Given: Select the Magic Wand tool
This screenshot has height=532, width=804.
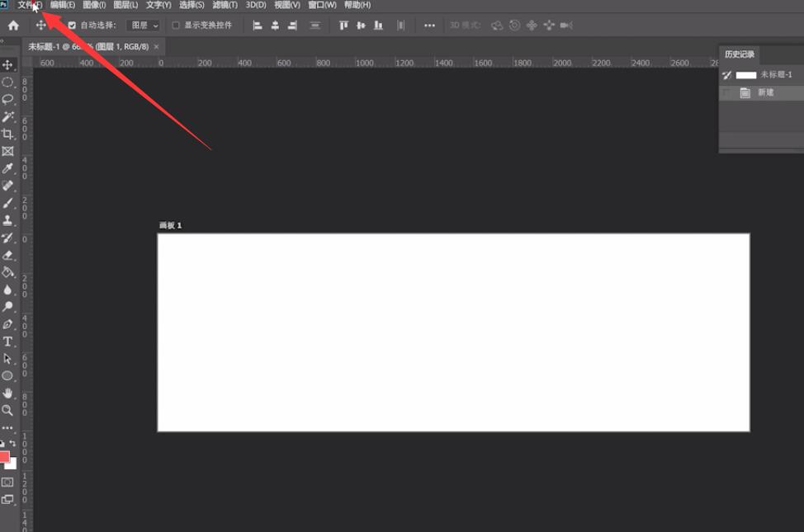Looking at the screenshot, I should [x=7, y=117].
